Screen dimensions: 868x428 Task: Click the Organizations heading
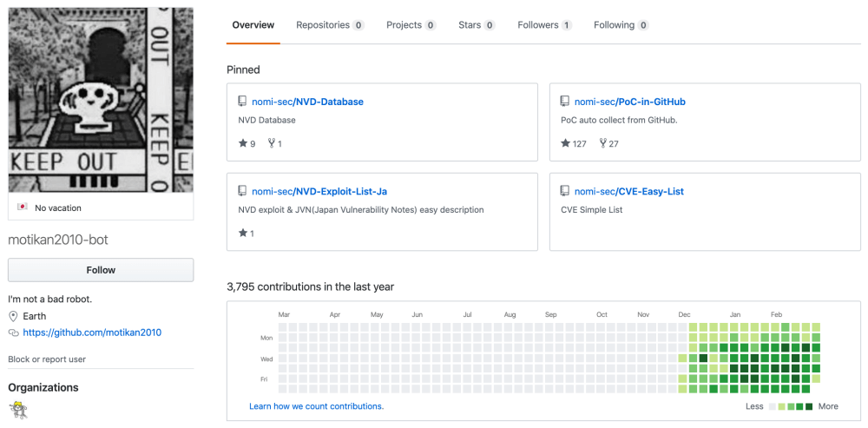click(43, 387)
